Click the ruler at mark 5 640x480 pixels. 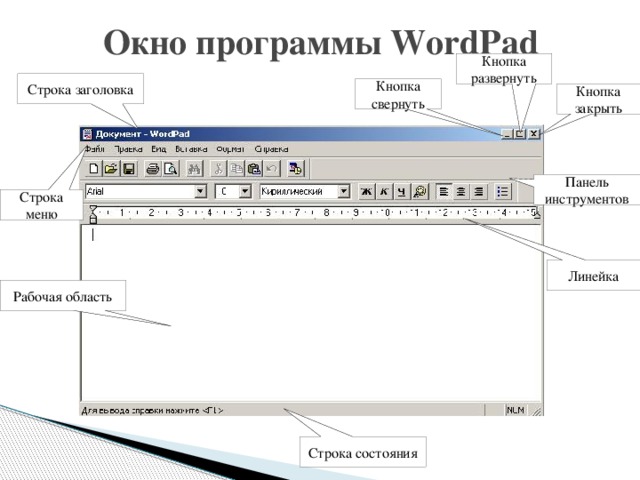point(239,213)
